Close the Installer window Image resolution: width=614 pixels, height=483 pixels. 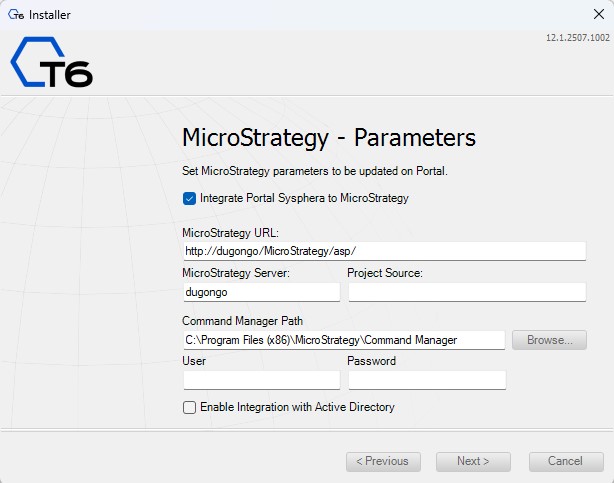[599, 14]
